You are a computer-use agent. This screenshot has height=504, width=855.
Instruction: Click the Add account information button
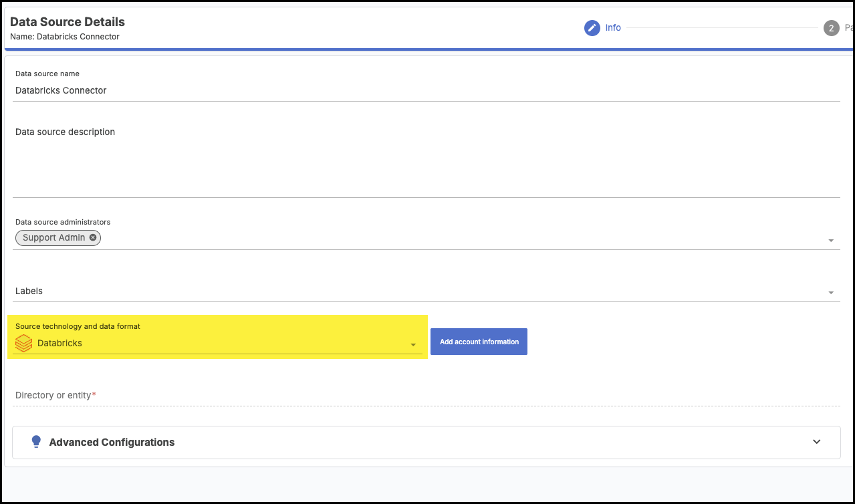point(479,341)
